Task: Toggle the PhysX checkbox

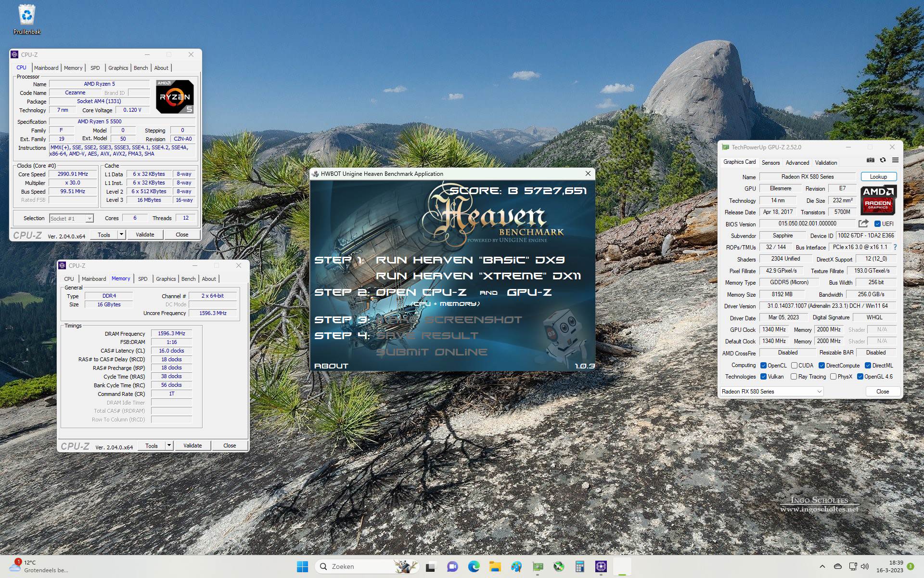Action: click(x=833, y=376)
